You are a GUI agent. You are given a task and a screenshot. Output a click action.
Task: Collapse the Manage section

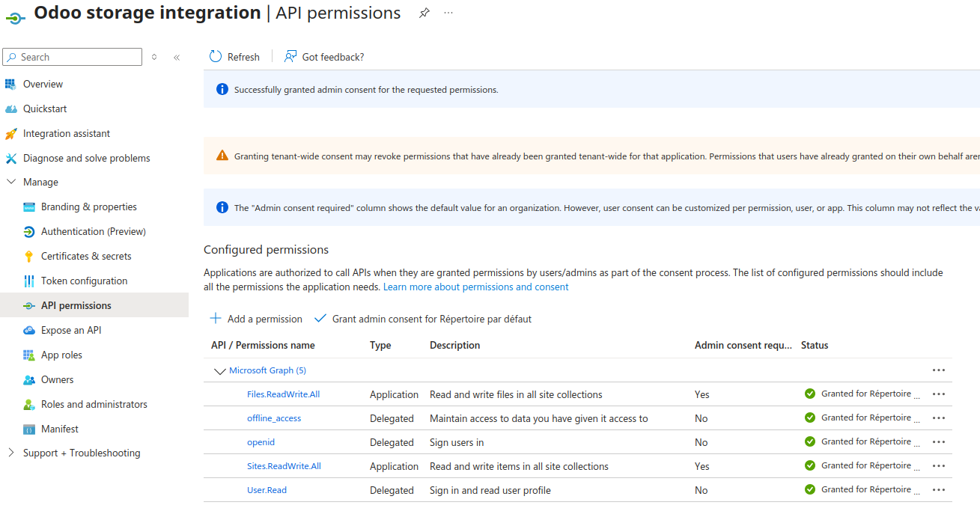click(x=10, y=182)
